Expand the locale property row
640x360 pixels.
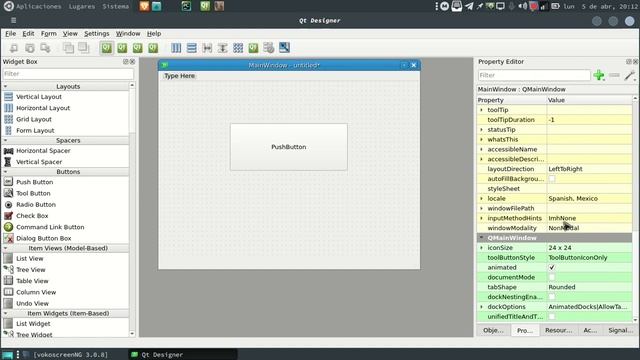coord(481,198)
